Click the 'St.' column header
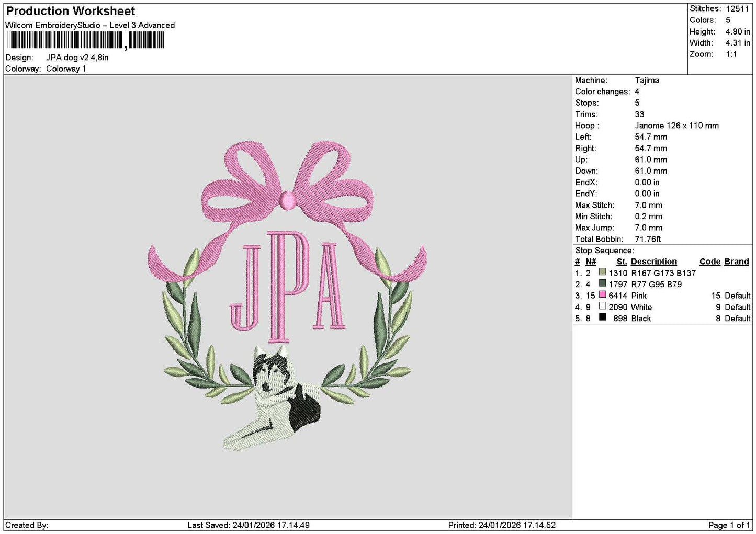This screenshot has width=756, height=534. point(622,262)
